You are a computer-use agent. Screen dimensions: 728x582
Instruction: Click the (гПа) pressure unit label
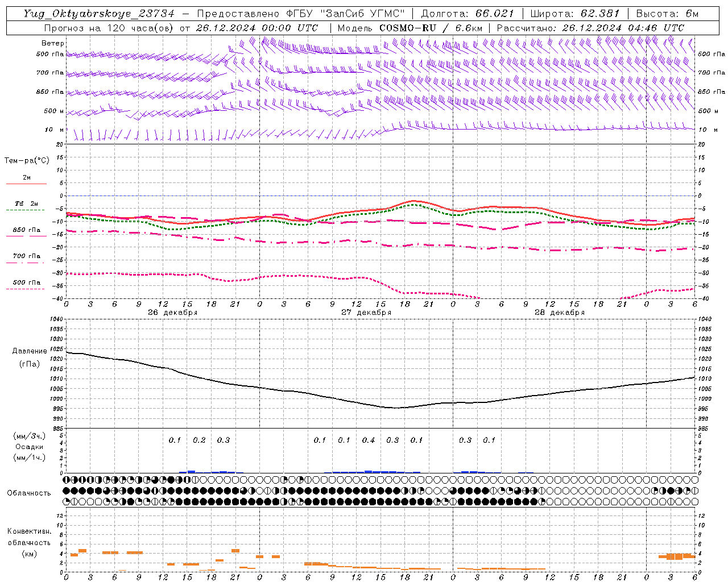point(30,364)
